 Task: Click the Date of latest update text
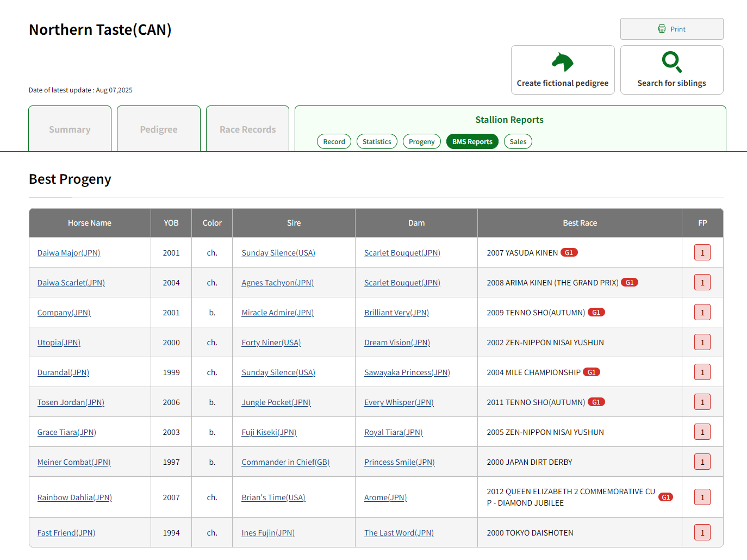pos(80,90)
